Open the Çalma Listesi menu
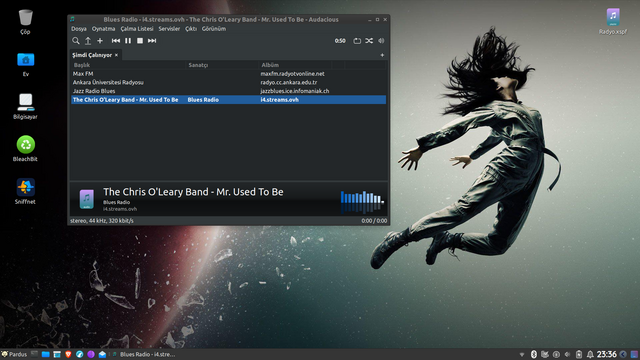The height and width of the screenshot is (360, 640). pyautogui.click(x=137, y=29)
